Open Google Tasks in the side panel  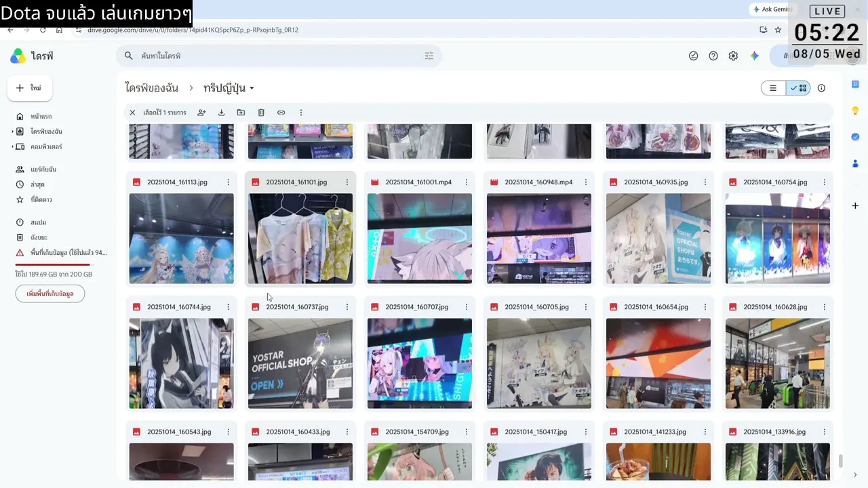pos(855,137)
